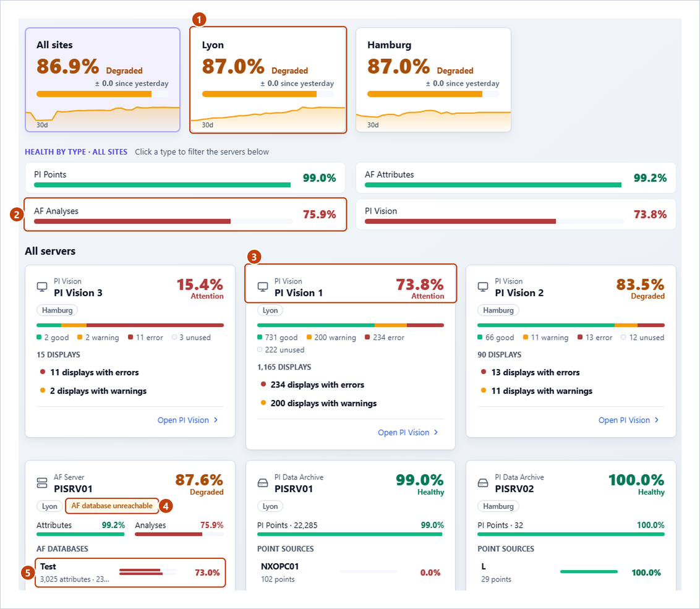Click the '15.4%' score on PI Vision 3
The image size is (700, 609).
tap(200, 284)
